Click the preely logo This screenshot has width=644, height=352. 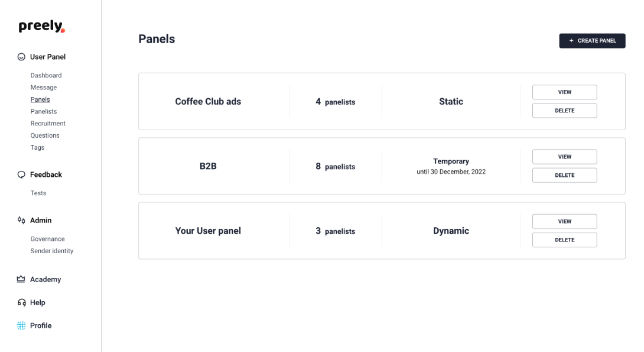(42, 26)
